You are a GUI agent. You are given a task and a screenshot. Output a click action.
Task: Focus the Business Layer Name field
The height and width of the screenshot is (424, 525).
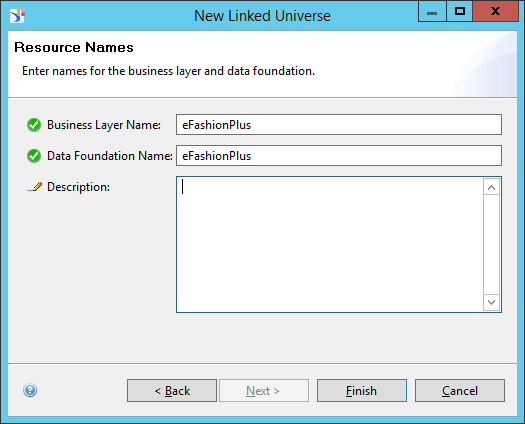[339, 125]
